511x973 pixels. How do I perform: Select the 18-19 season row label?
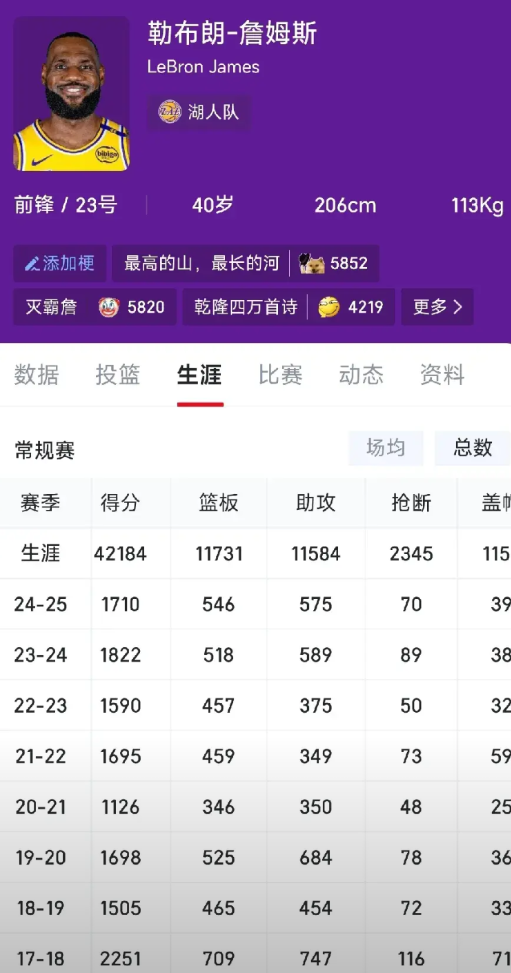click(x=40, y=909)
